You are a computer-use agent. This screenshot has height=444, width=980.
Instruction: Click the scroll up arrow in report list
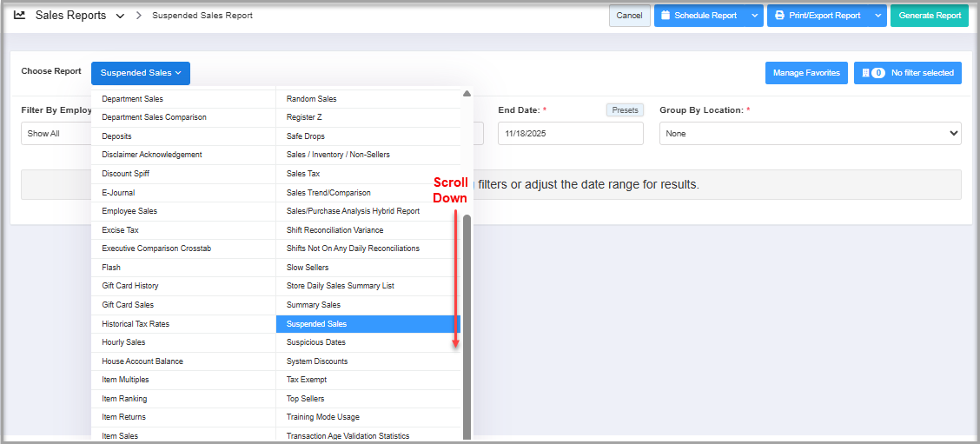coord(467,94)
